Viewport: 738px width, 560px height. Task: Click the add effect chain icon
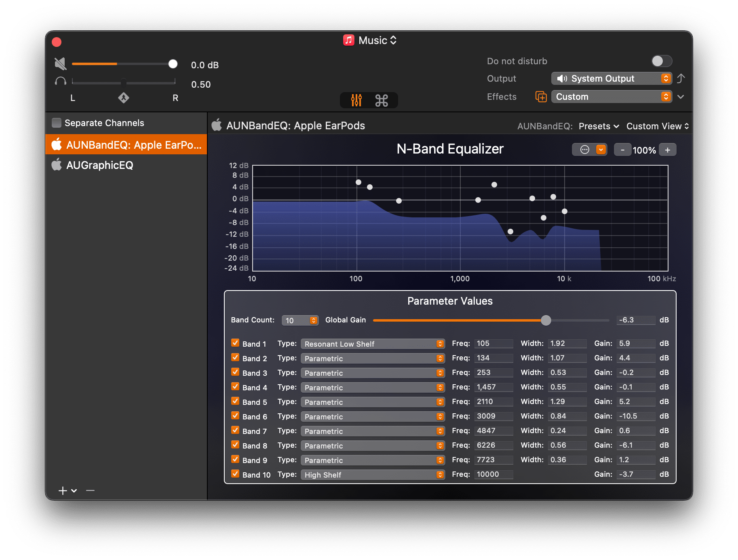[541, 97]
